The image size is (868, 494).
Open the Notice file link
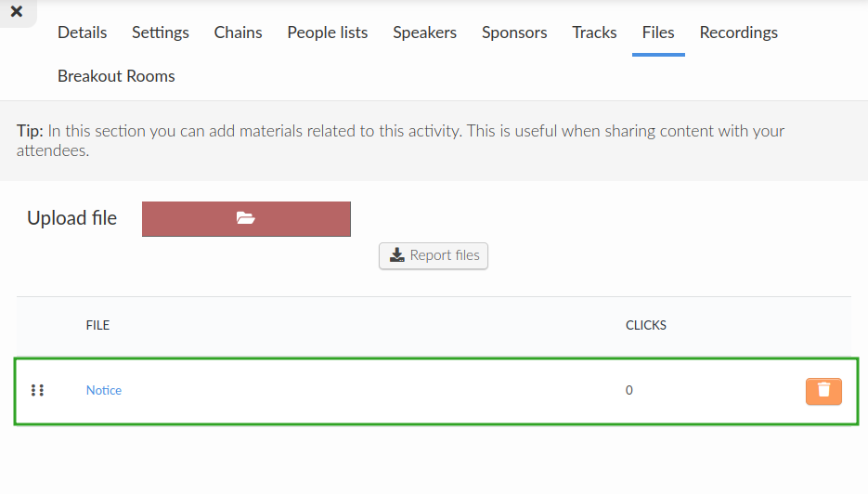[104, 390]
